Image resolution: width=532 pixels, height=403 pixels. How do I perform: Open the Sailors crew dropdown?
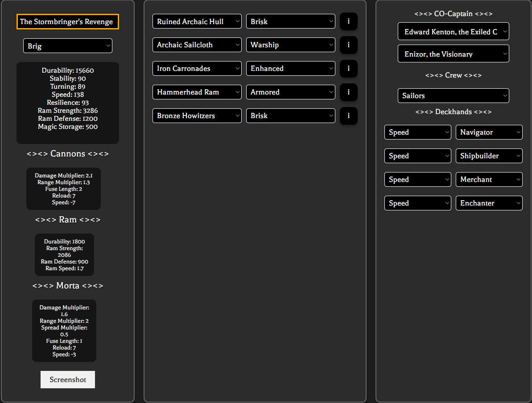click(x=454, y=96)
